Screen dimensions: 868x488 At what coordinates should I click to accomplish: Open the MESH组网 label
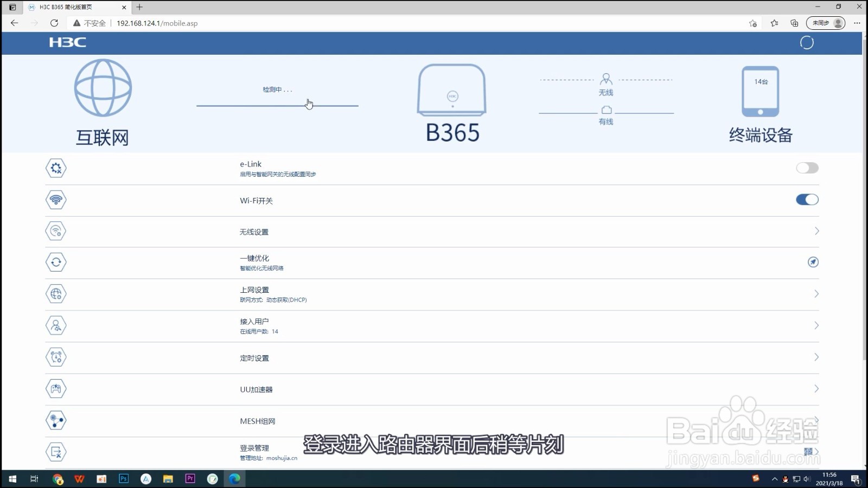point(258,421)
